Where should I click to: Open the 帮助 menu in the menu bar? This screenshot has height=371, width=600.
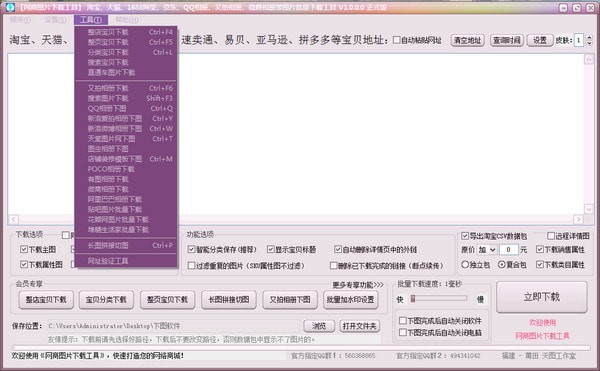(127, 20)
